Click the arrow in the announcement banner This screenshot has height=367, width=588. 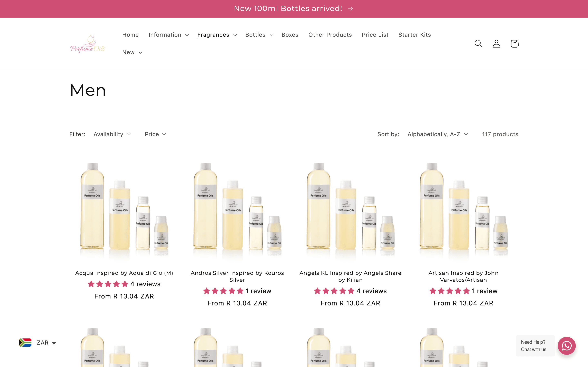coord(350,9)
